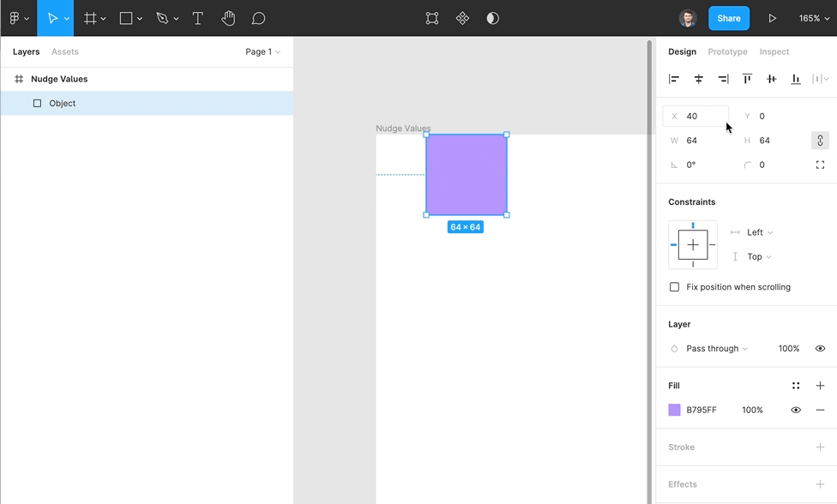Open the distribute spacing options

click(x=821, y=79)
